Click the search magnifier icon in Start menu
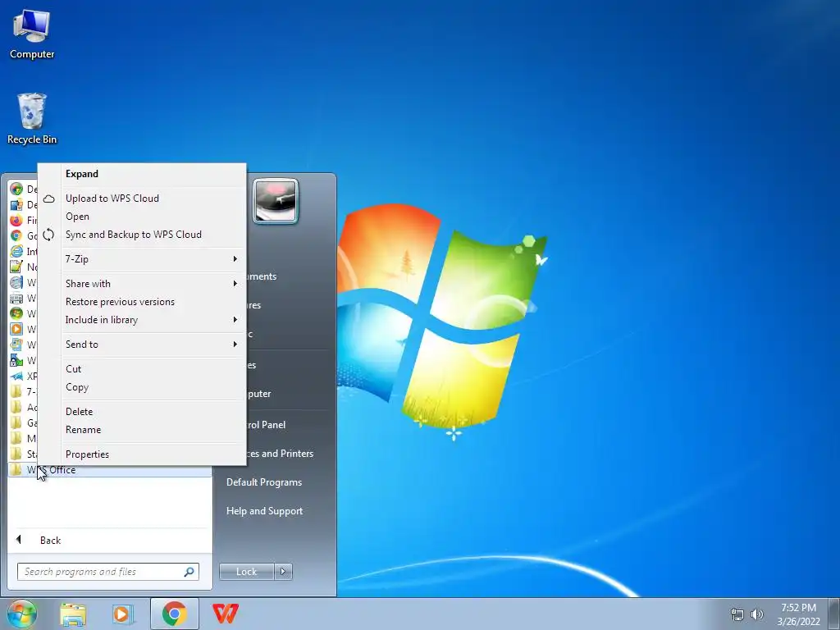The image size is (840, 630). [189, 572]
